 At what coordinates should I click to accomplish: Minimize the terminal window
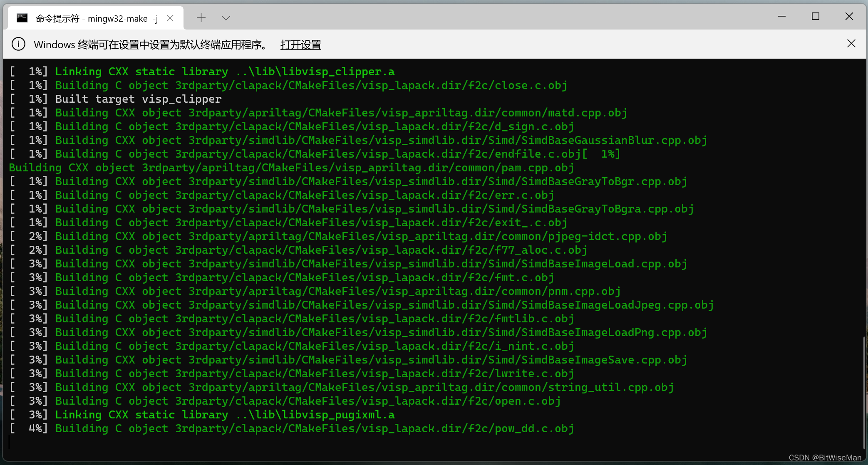782,16
